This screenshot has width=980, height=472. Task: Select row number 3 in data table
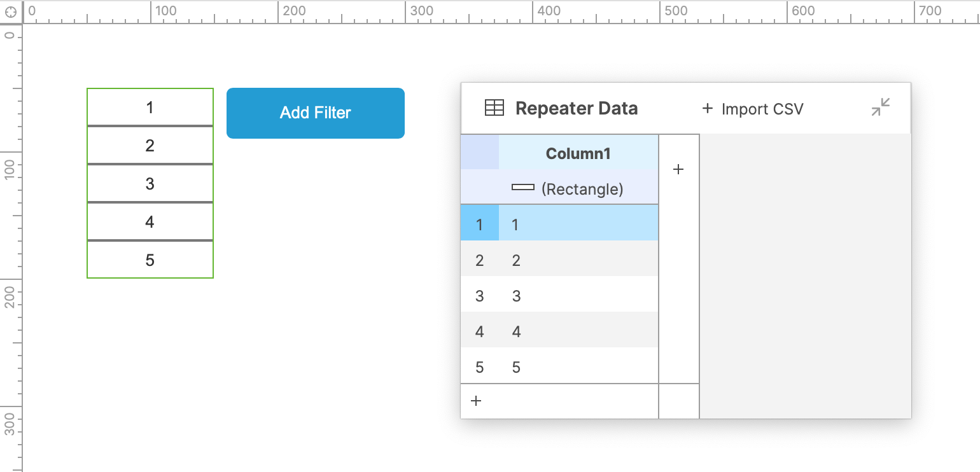click(479, 296)
